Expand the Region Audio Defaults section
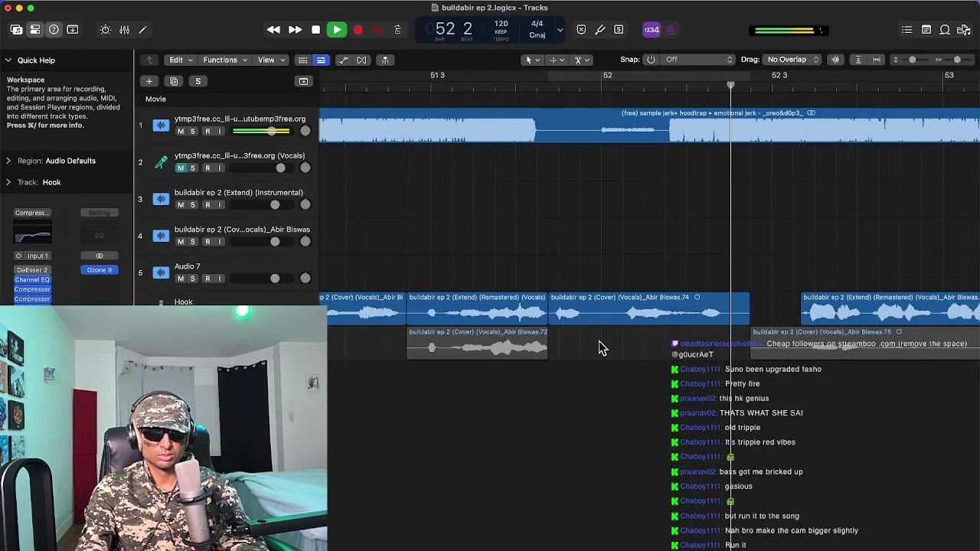Image resolution: width=980 pixels, height=551 pixels. (8, 161)
